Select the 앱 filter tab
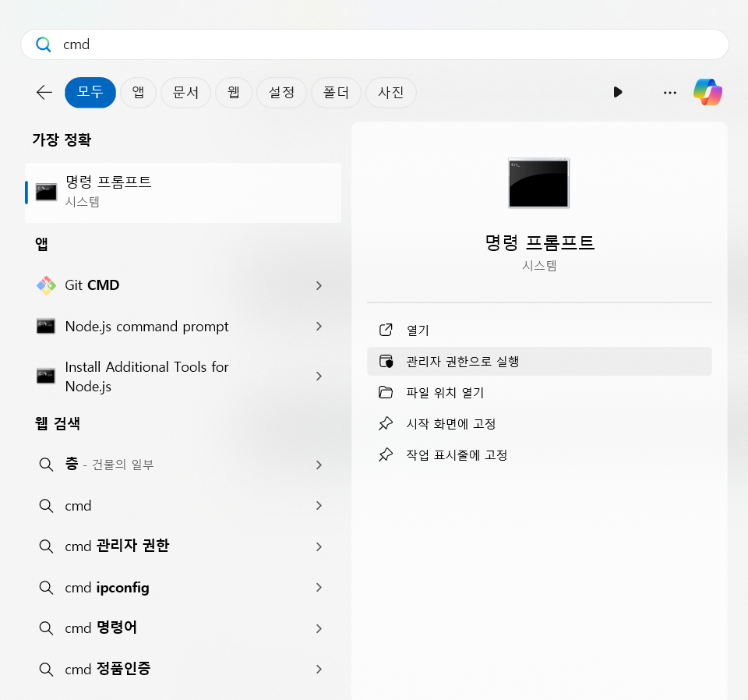748x700 pixels. tap(139, 92)
